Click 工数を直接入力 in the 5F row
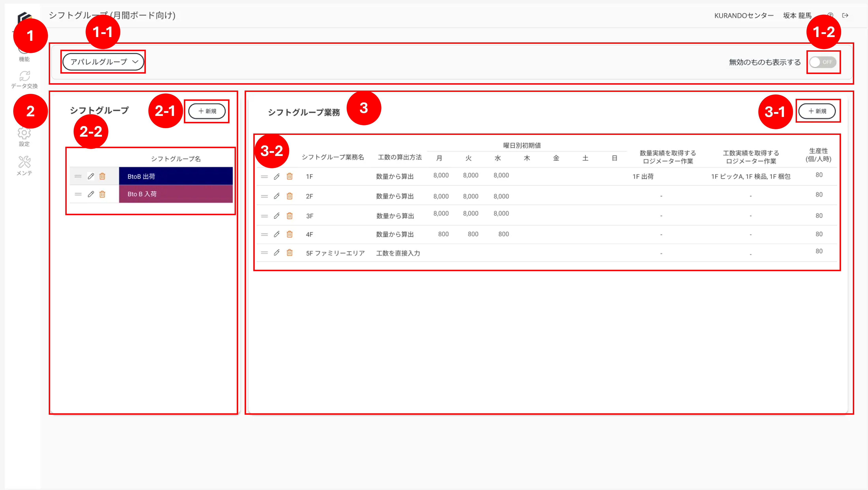This screenshot has width=868, height=490. [x=398, y=253]
